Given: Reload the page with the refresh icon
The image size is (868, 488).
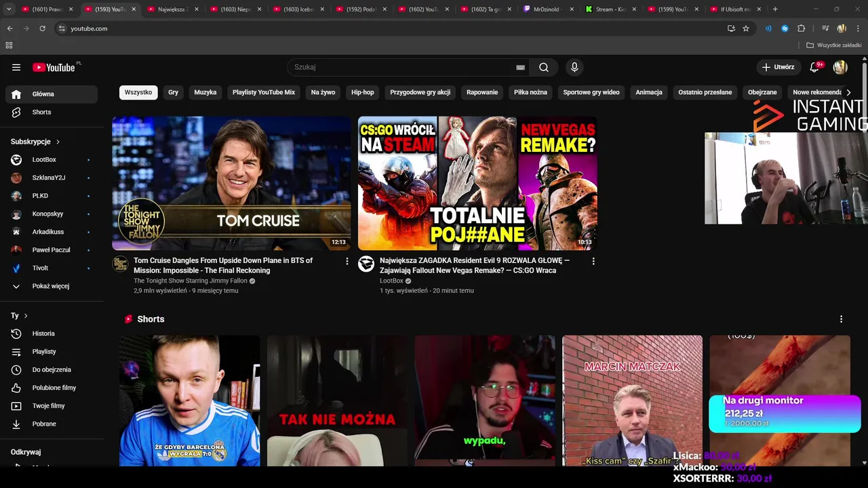Looking at the screenshot, I should (42, 28).
